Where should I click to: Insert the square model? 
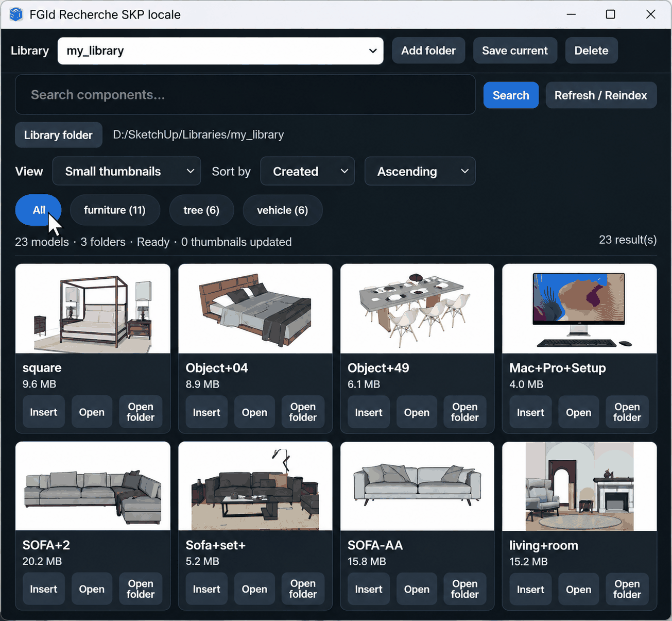pyautogui.click(x=44, y=412)
